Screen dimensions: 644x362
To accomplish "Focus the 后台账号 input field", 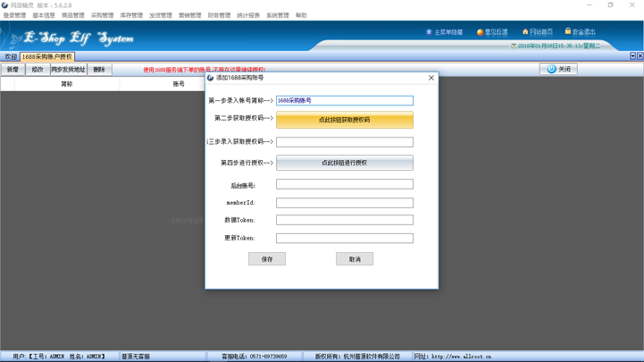I will click(x=345, y=184).
